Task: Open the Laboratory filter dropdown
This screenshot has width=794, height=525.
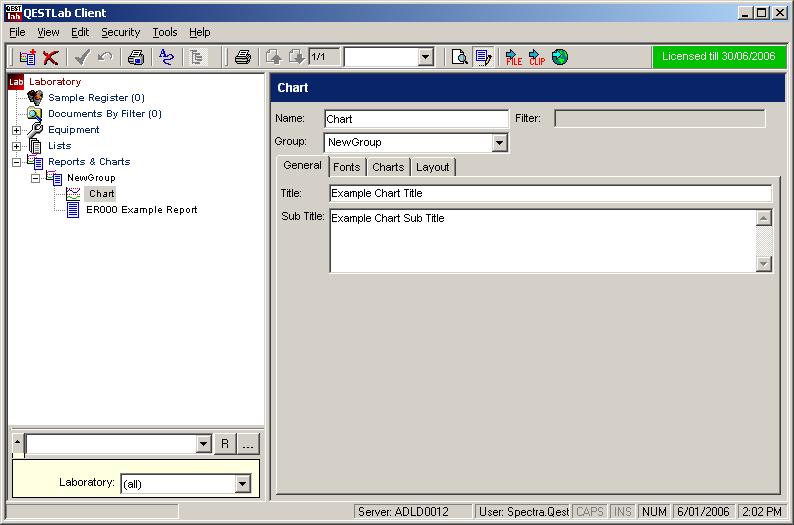Action: coord(242,484)
